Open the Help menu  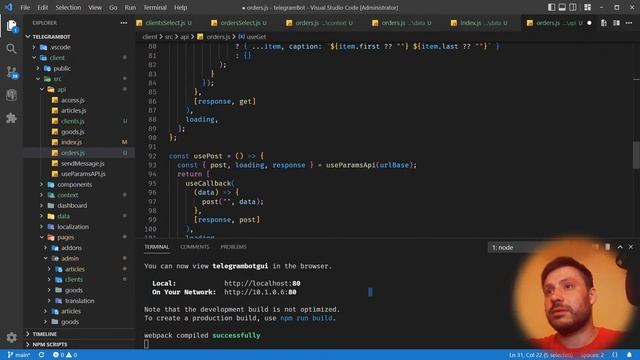(x=180, y=7)
